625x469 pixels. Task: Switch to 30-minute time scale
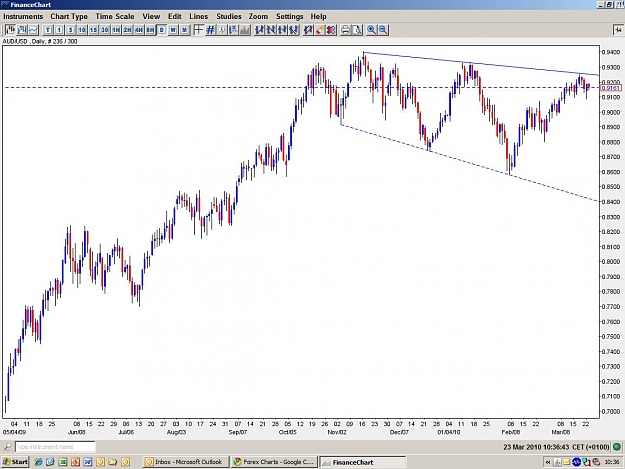[x=104, y=30]
